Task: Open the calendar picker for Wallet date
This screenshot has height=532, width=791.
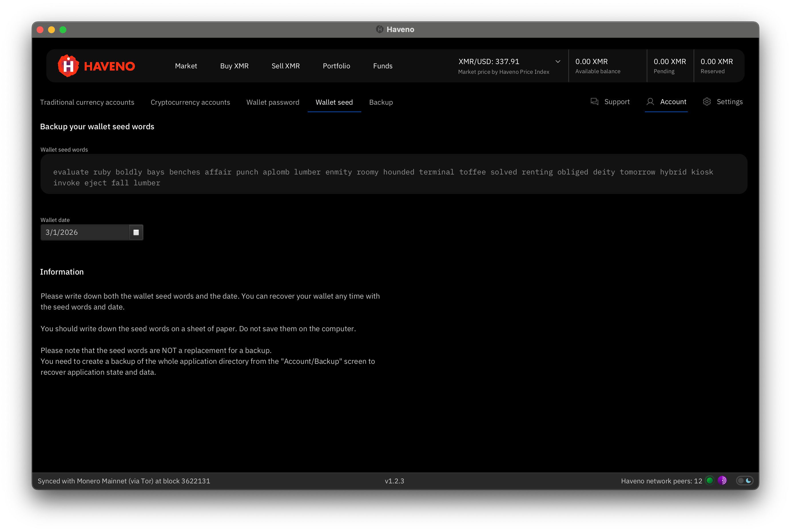Action: [136, 232]
